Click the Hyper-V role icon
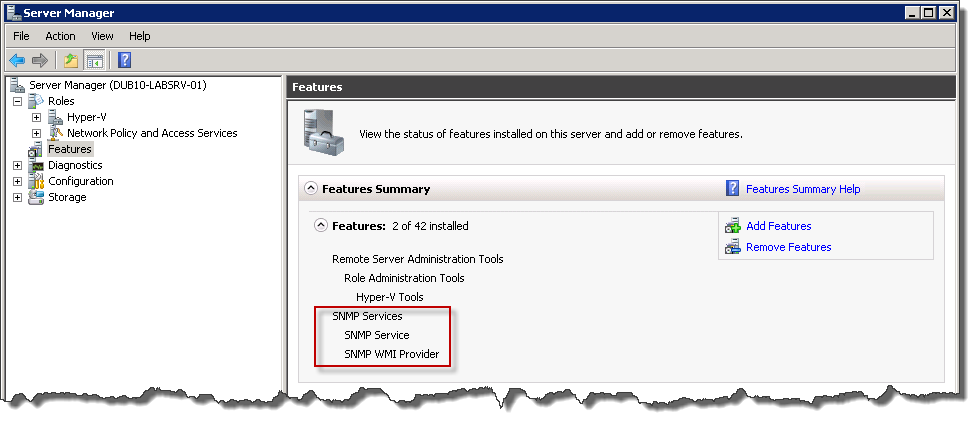Viewport: 976px width, 431px height. click(56, 117)
